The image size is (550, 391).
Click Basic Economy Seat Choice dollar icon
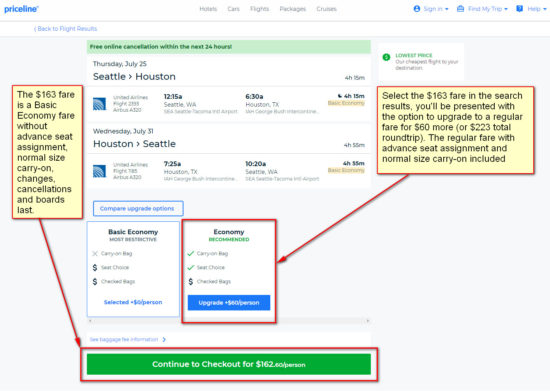(95, 268)
